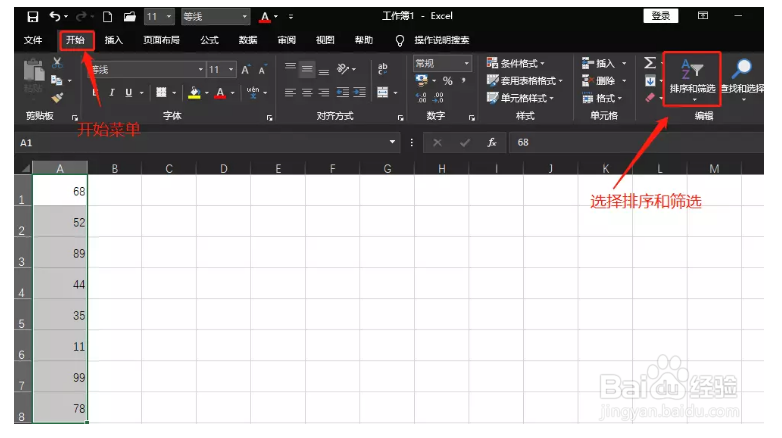The height and width of the screenshot is (438, 782).
Task: Apply percent style to cells
Action: pyautogui.click(x=448, y=81)
